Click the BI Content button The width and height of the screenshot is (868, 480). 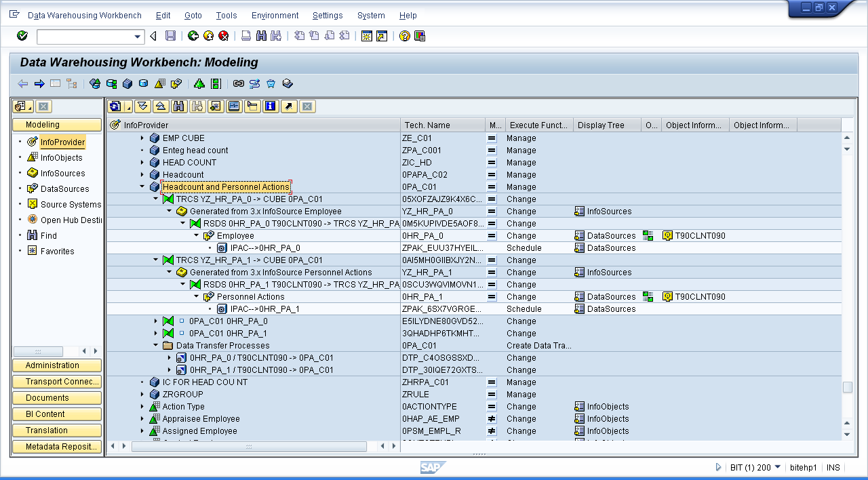[x=57, y=414]
